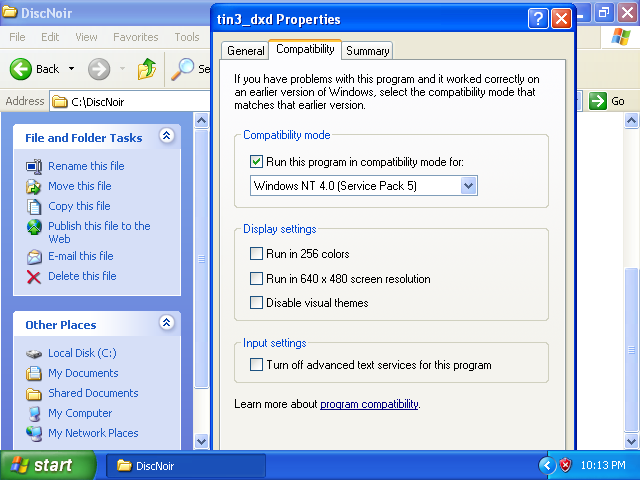Show hidden tray icons arrow
Viewport: 640px width, 480px height.
click(547, 465)
